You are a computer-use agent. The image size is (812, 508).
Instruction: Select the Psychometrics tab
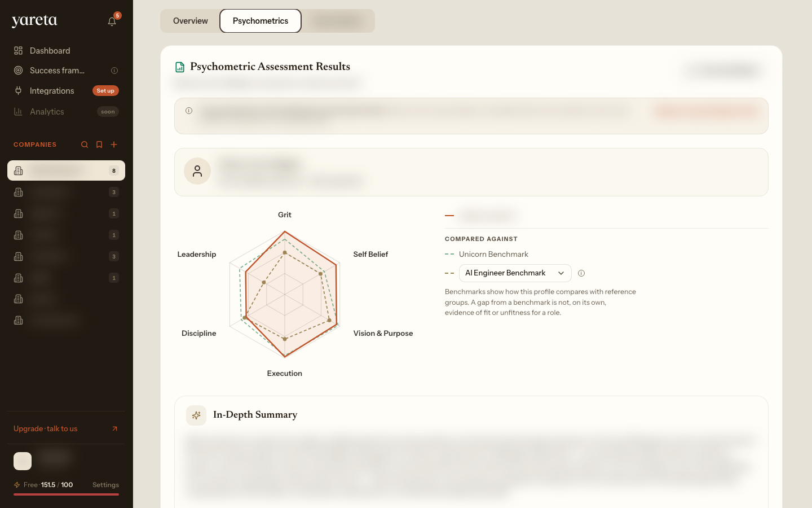pyautogui.click(x=261, y=21)
